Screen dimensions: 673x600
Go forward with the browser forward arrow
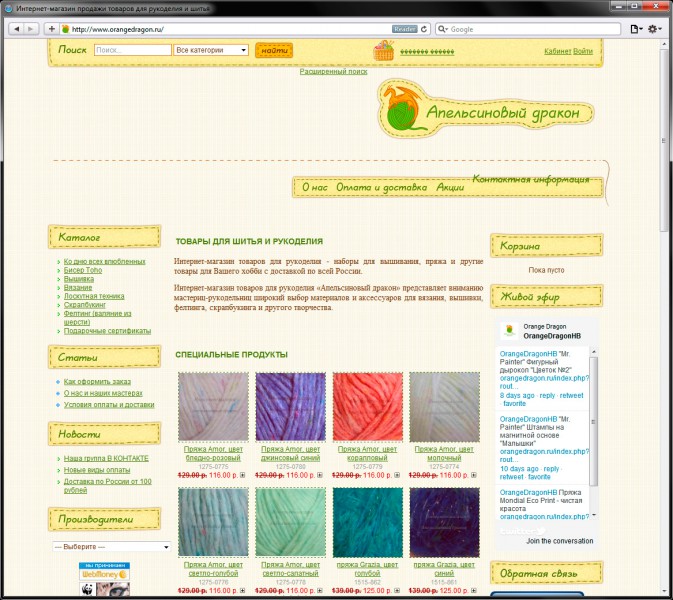(30, 29)
